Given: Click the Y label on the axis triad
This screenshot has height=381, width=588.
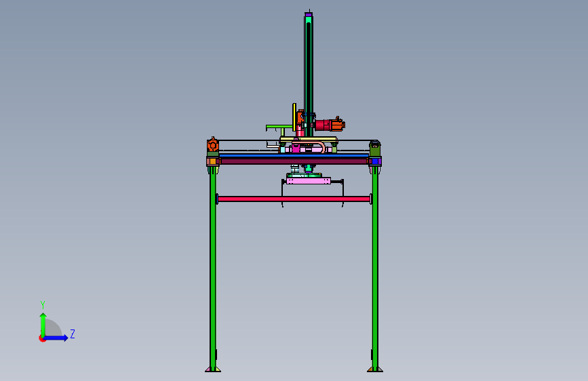Looking at the screenshot, I should 43,304.
